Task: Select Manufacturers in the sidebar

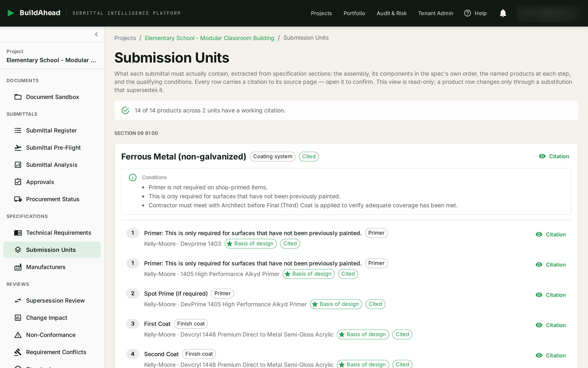Action: [x=52, y=267]
